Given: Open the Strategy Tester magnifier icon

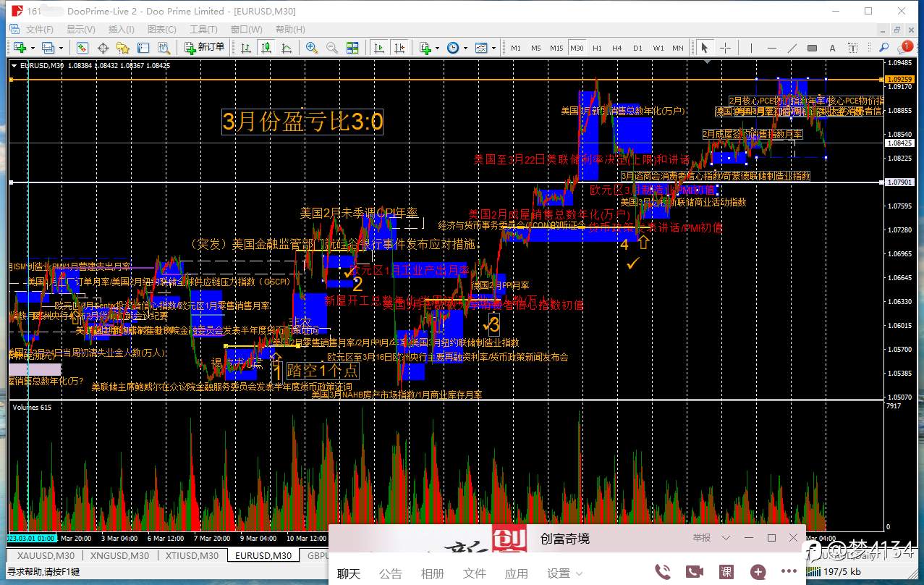Looking at the screenshot, I should pos(164,48).
